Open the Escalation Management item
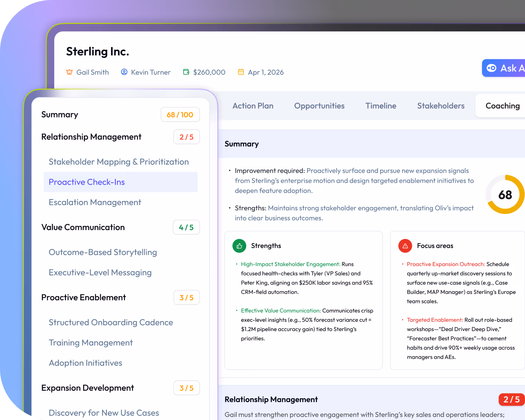 coord(95,202)
